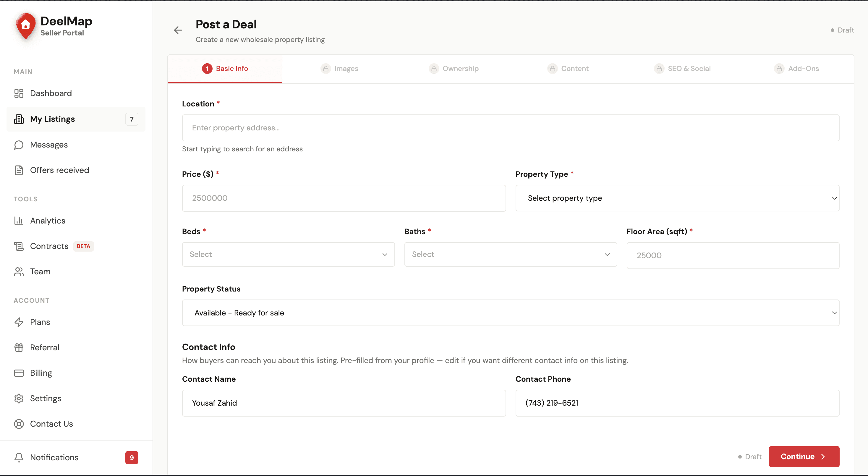This screenshot has height=476, width=868.
Task: Expand the Baths select dropdown
Action: click(x=511, y=254)
